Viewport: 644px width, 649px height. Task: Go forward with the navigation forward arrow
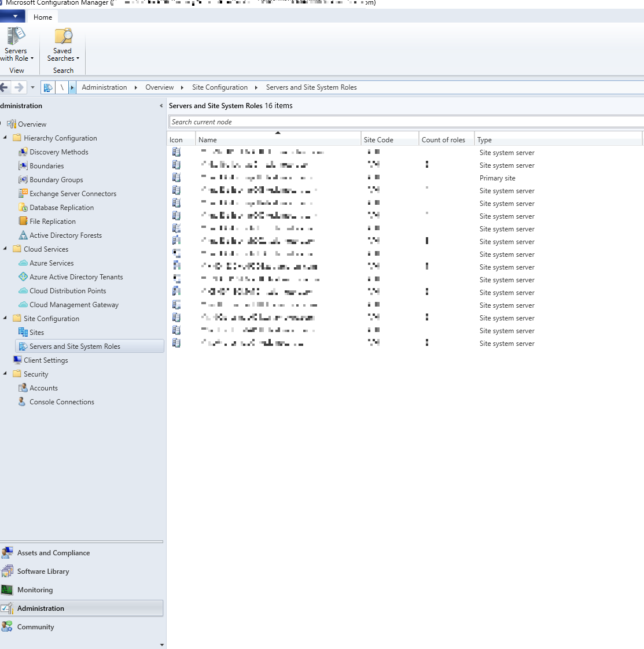pos(19,87)
